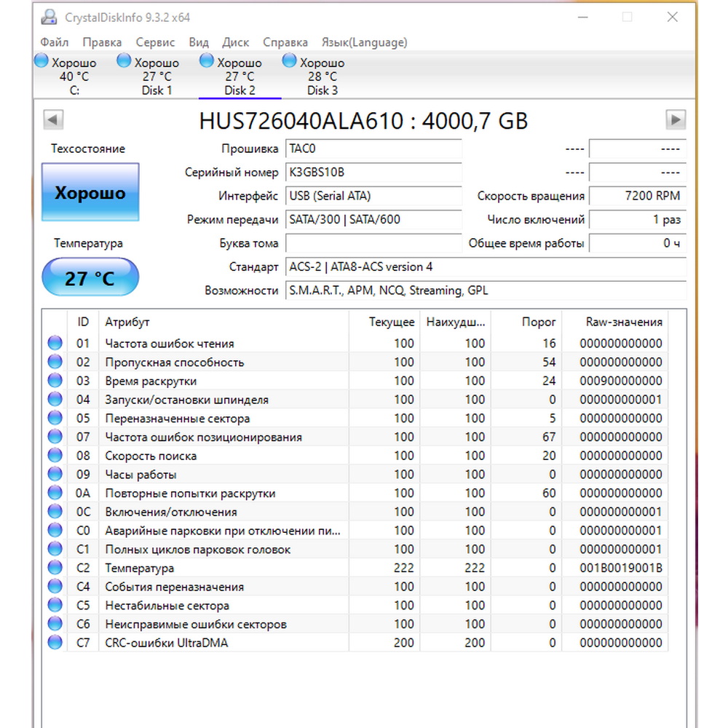Viewport: 728px width, 728px height.
Task: Go to previous disk with left arrow
Action: 53,120
